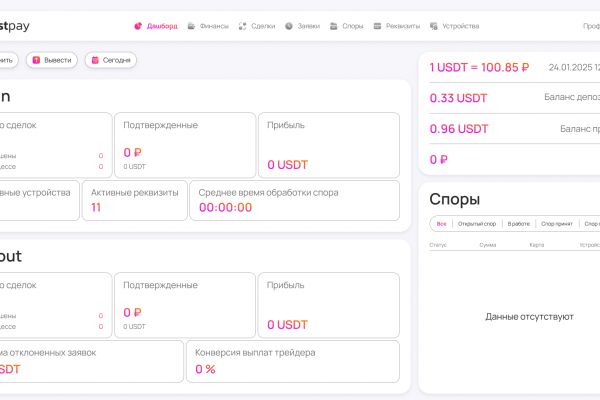Click the 0.33 USDT balance value

coord(458,98)
